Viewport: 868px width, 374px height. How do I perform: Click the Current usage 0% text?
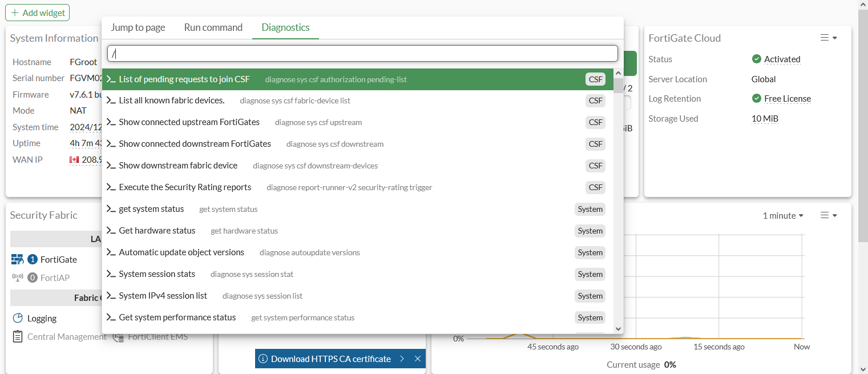pos(641,364)
